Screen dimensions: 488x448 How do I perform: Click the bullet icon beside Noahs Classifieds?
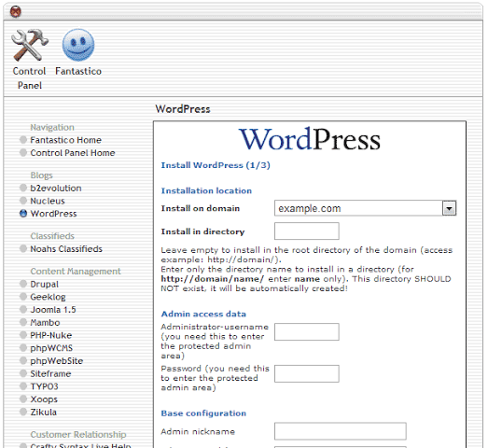click(23, 248)
